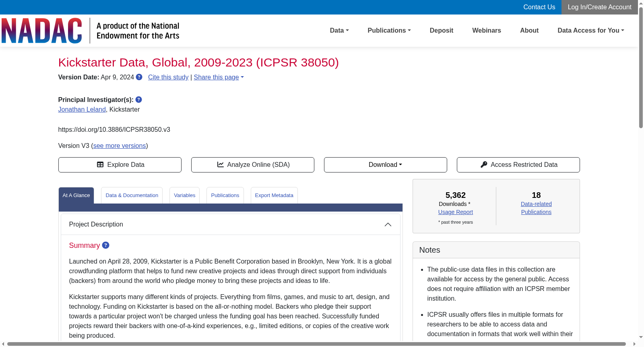The image size is (644, 347).
Task: Click the Explore Data table icon
Action: 100,164
